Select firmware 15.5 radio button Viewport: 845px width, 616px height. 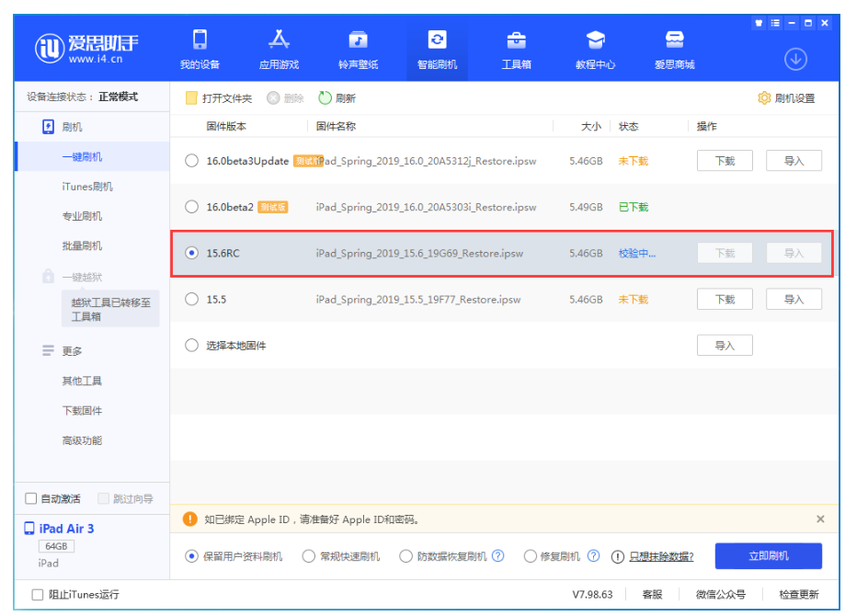(191, 299)
